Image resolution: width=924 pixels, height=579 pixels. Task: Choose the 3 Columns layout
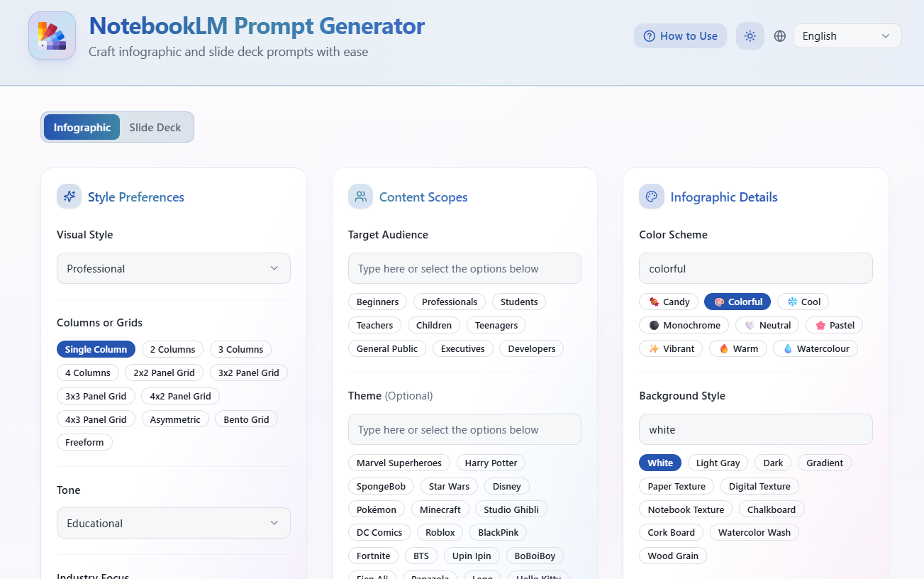pos(240,349)
